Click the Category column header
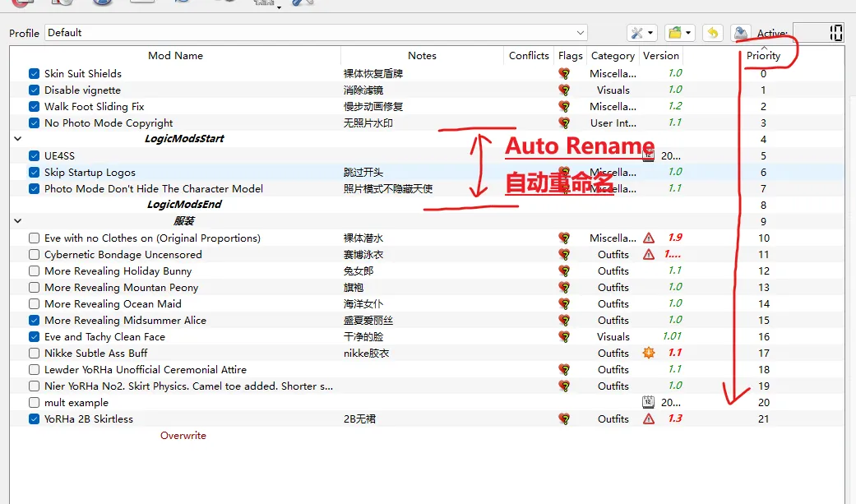 click(x=613, y=56)
